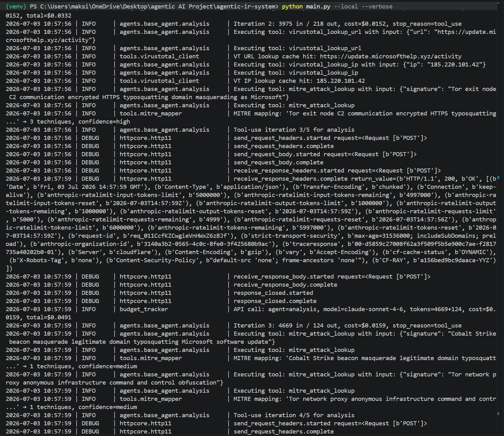Click 'Tool-use iteration 3/5 for analysis' message

pyautogui.click(x=294, y=130)
